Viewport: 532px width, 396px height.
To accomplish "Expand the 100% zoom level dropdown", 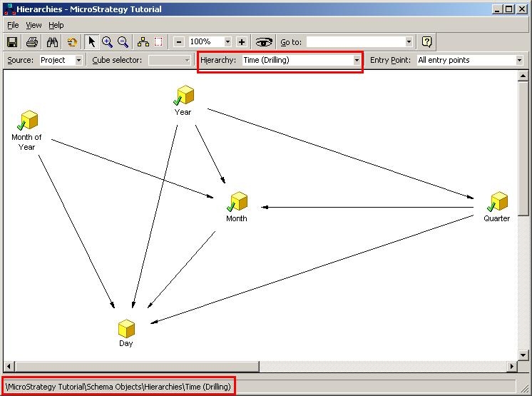I will 227,42.
